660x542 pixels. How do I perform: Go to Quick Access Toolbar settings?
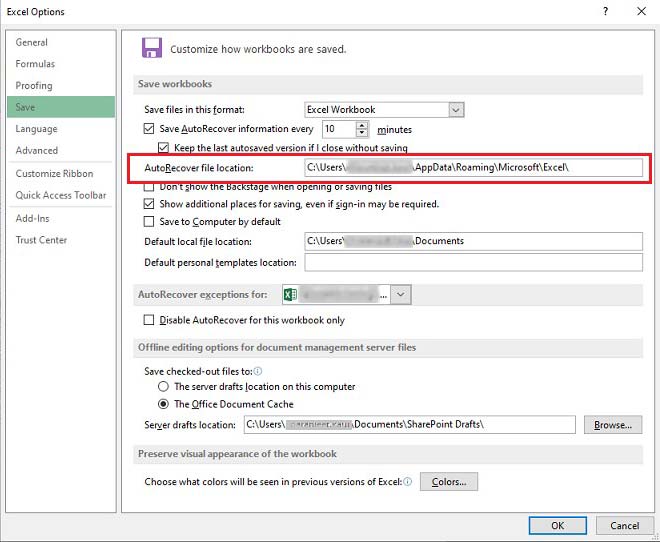coord(61,195)
